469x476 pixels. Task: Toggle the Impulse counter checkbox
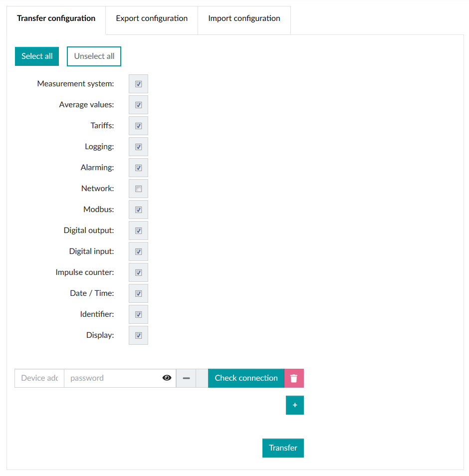tap(138, 272)
